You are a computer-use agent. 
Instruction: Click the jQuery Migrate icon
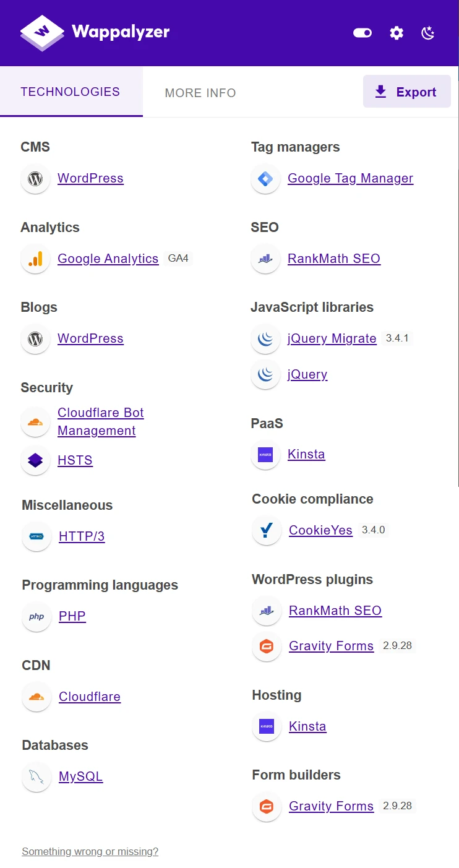click(265, 338)
